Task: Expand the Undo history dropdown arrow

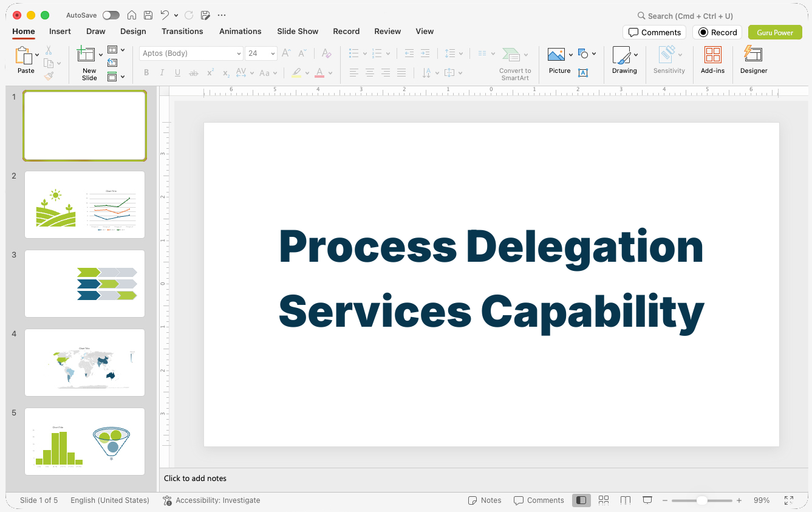Action: tap(176, 15)
